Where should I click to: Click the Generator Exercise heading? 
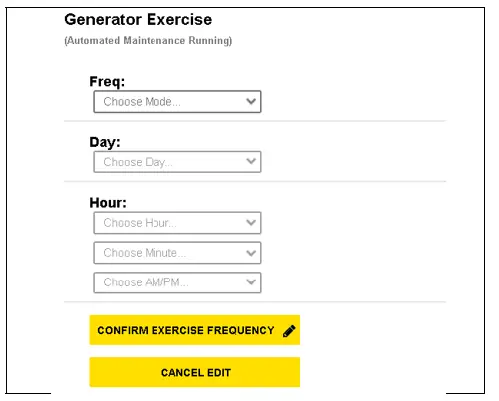click(x=138, y=19)
